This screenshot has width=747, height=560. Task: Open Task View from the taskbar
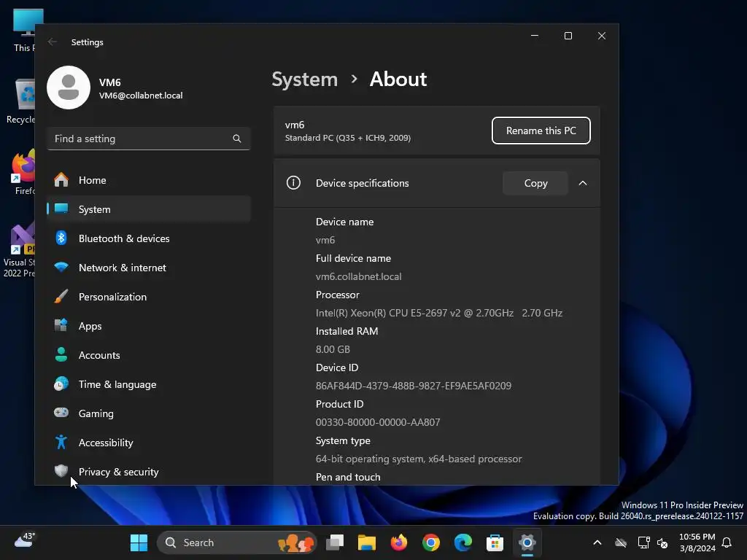click(x=335, y=542)
